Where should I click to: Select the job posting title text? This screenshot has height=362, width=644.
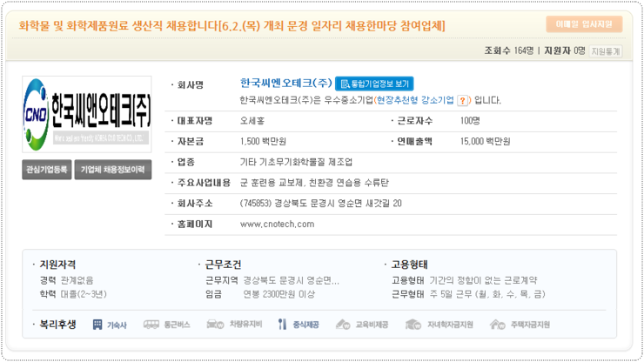coord(231,26)
